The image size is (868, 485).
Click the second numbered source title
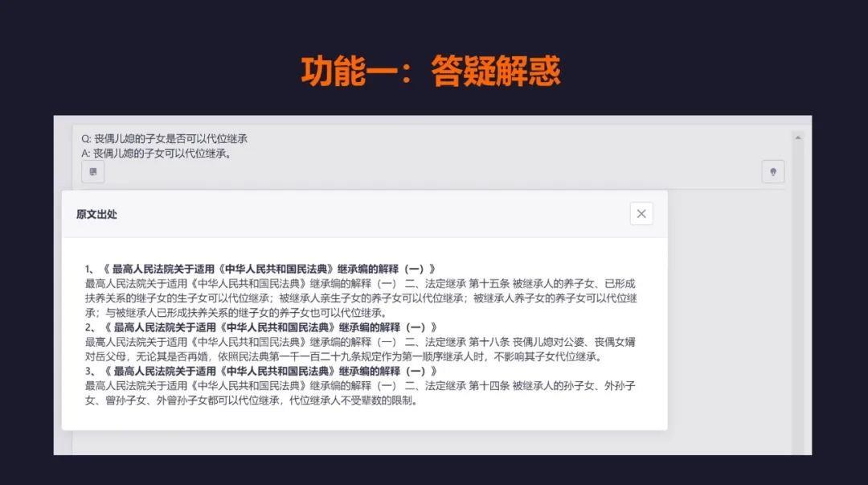pos(271,327)
